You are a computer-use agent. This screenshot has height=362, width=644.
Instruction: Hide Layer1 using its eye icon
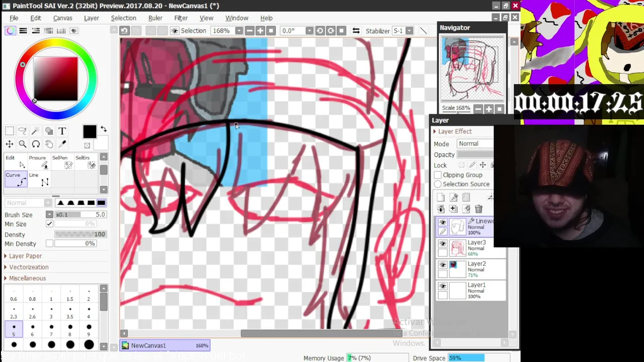click(443, 286)
